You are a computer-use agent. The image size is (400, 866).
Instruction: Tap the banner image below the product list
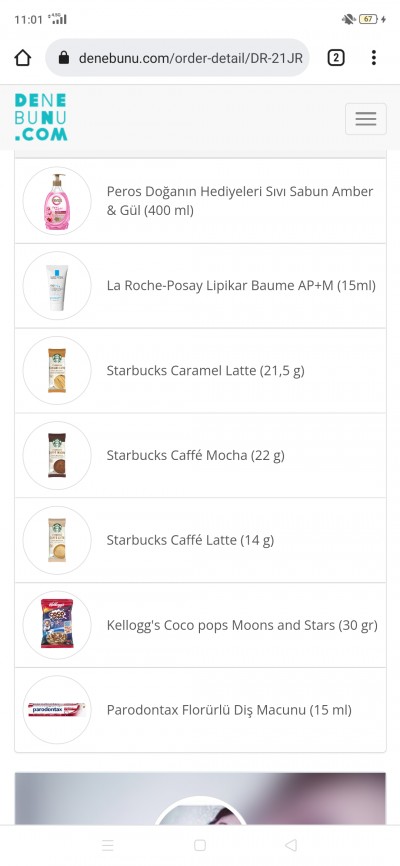click(200, 799)
